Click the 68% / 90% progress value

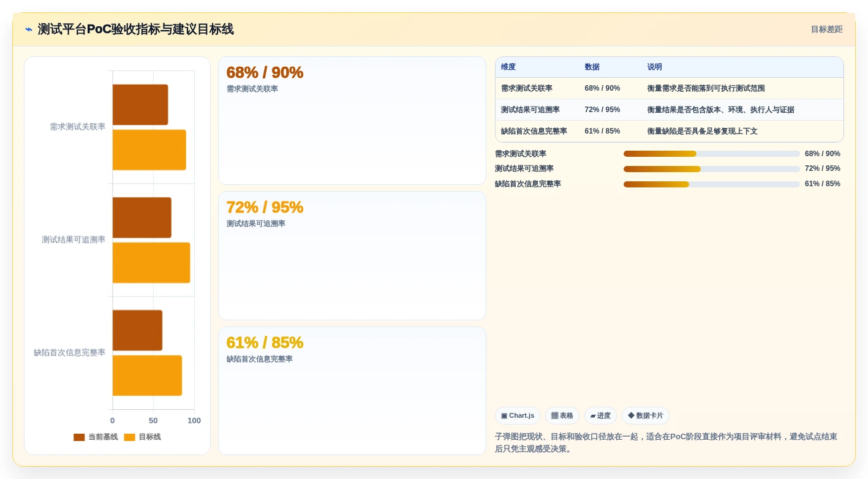[823, 154]
